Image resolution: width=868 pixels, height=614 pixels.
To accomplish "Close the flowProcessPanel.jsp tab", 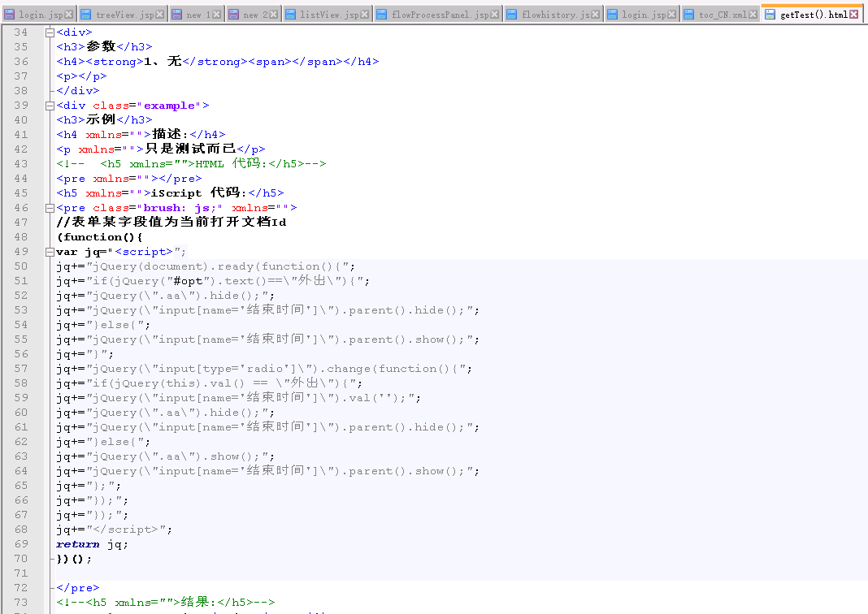I will (494, 15).
